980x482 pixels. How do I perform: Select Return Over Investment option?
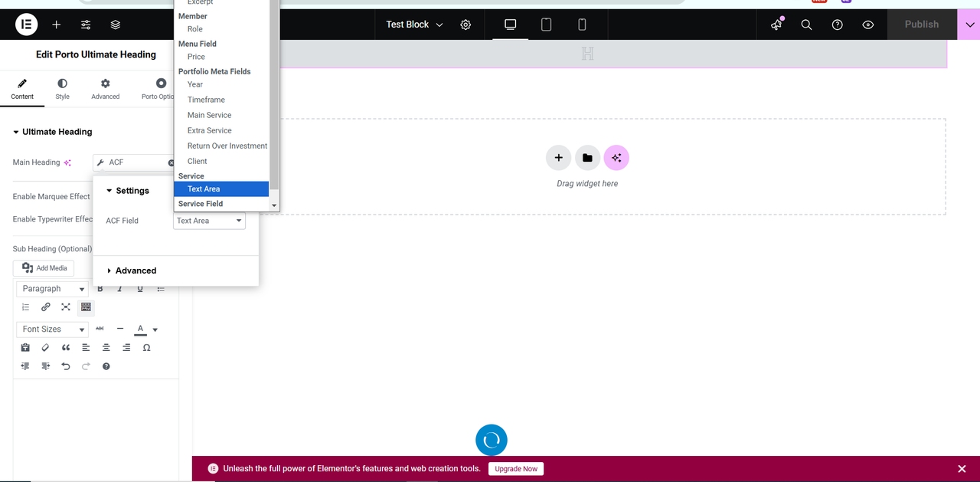tap(227, 146)
